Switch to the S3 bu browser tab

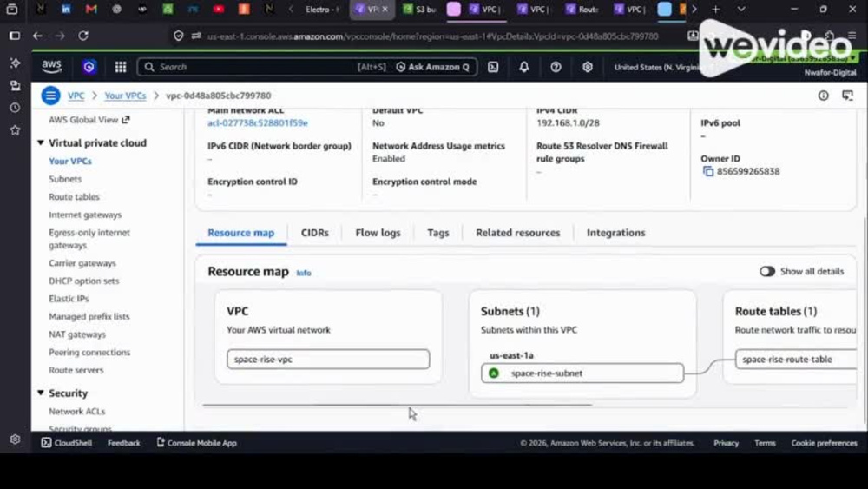click(x=420, y=10)
